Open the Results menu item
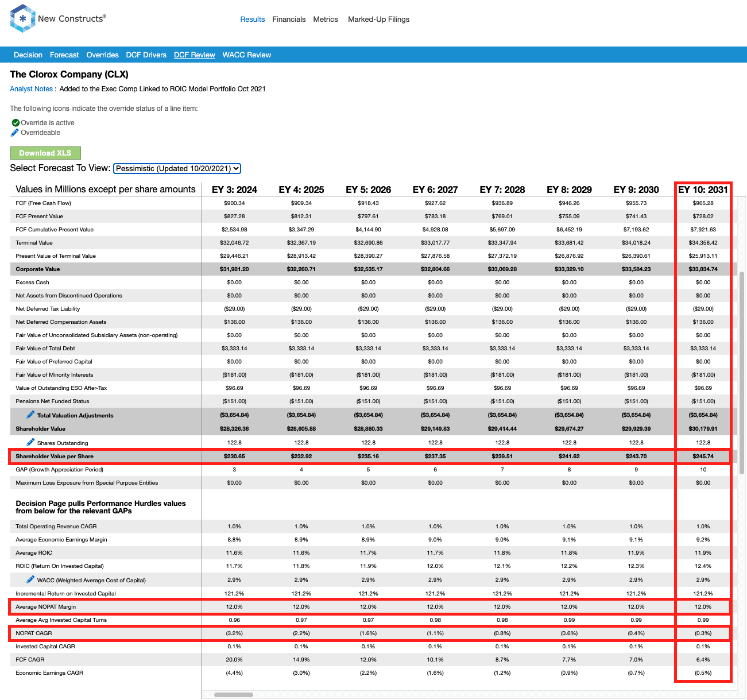747x700 pixels. [253, 20]
